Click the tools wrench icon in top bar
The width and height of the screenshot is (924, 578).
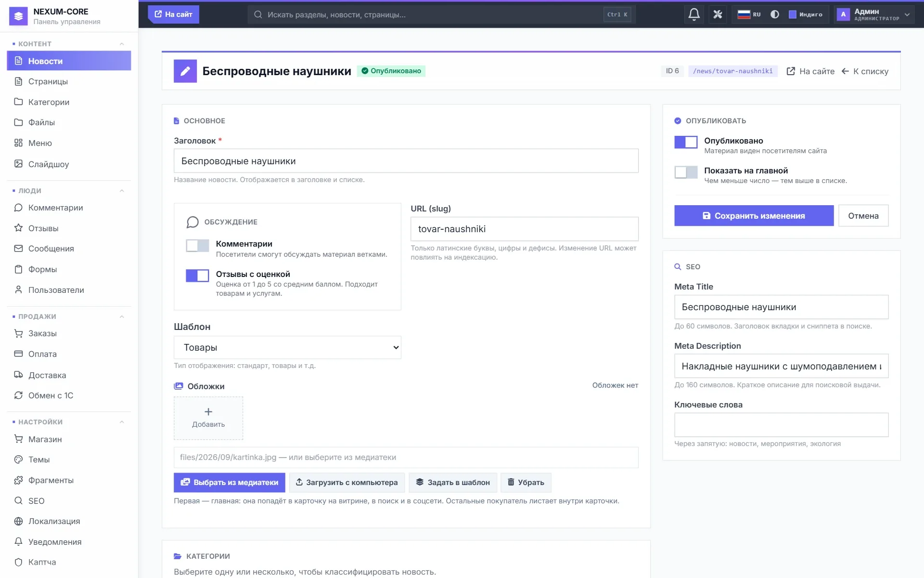[x=718, y=14]
